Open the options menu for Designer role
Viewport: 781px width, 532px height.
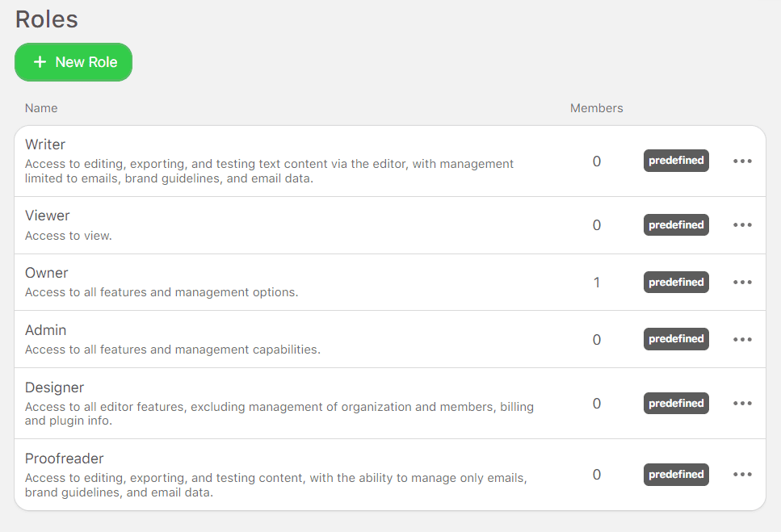(x=741, y=403)
